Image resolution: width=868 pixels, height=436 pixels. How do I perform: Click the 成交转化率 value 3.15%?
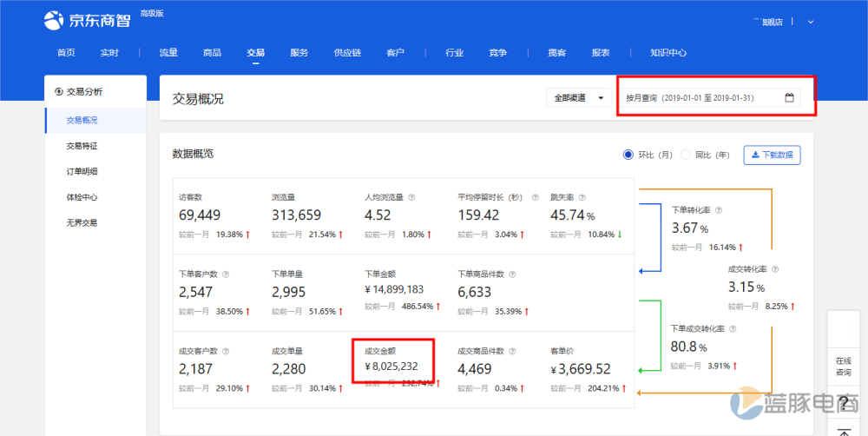[x=746, y=287]
